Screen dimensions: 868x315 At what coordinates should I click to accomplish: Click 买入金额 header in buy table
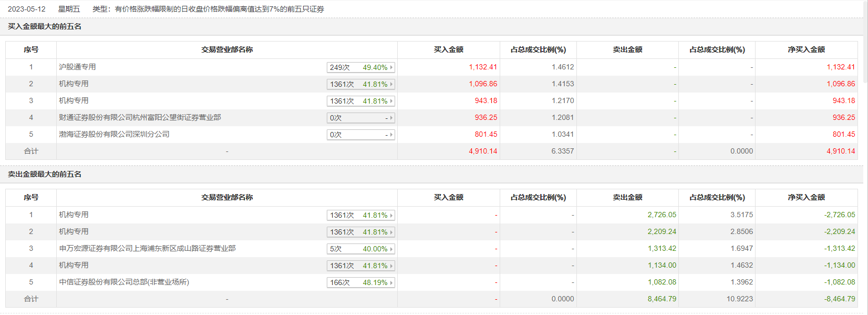448,49
